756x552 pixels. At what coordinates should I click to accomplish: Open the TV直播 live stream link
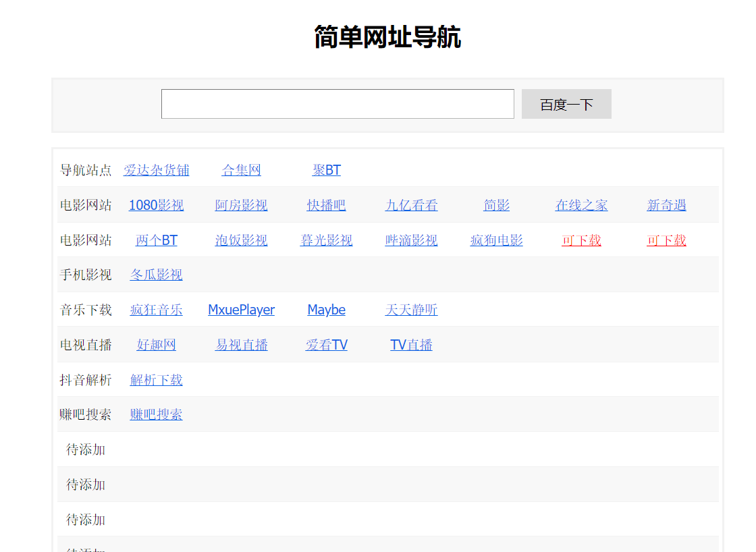[411, 345]
